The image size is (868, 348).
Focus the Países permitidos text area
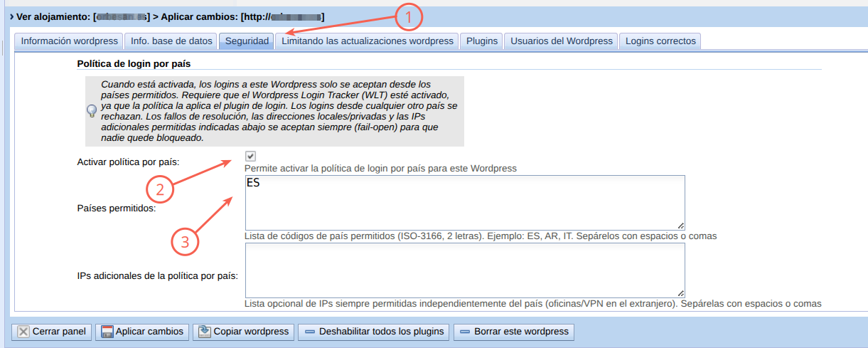click(465, 202)
